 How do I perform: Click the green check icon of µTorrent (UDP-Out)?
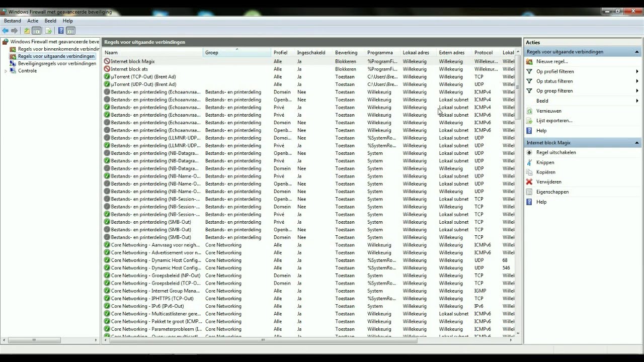click(107, 84)
